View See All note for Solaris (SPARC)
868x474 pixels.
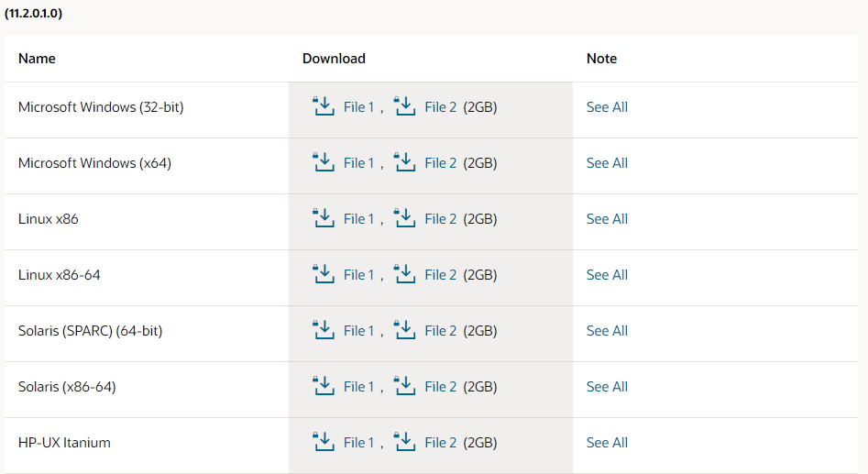click(x=607, y=331)
